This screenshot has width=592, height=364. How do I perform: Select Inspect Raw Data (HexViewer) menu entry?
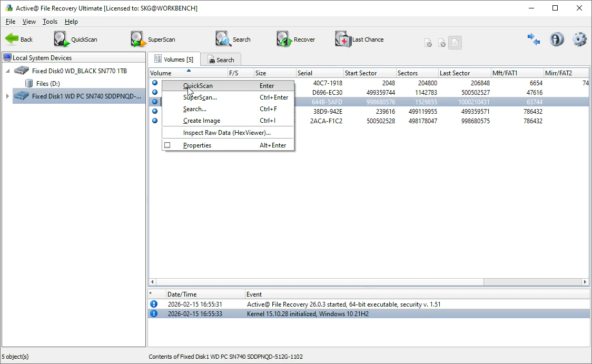coord(226,133)
